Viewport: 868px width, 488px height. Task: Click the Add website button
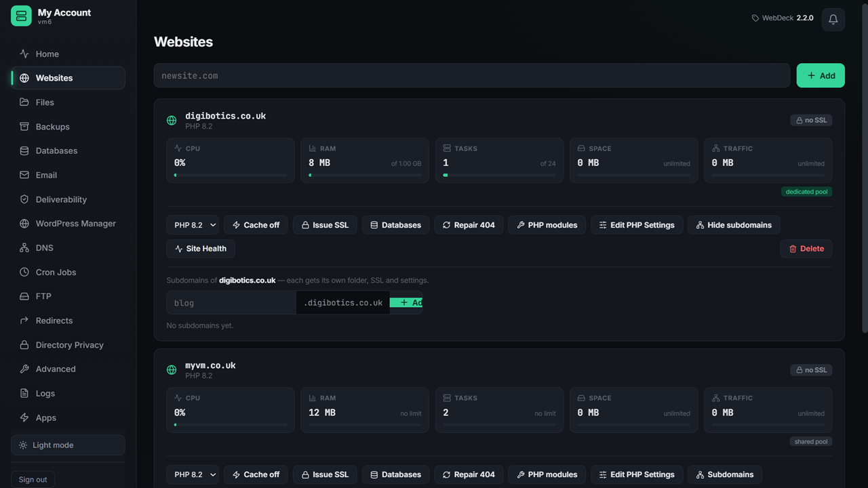pyautogui.click(x=821, y=75)
